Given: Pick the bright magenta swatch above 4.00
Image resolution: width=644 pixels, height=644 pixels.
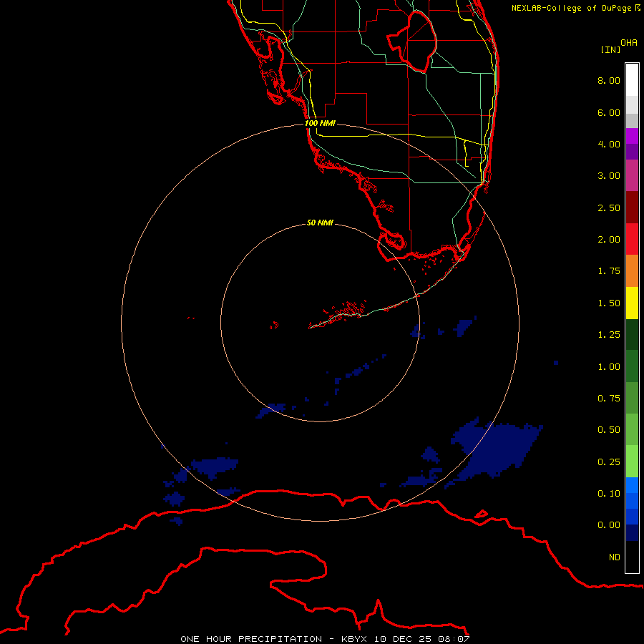Looking at the screenshot, I should (632, 136).
